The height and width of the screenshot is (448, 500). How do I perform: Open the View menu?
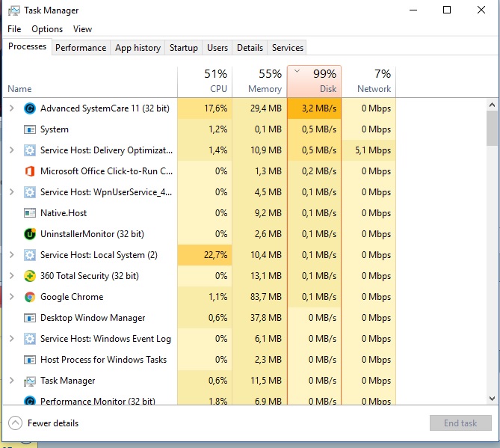point(82,29)
